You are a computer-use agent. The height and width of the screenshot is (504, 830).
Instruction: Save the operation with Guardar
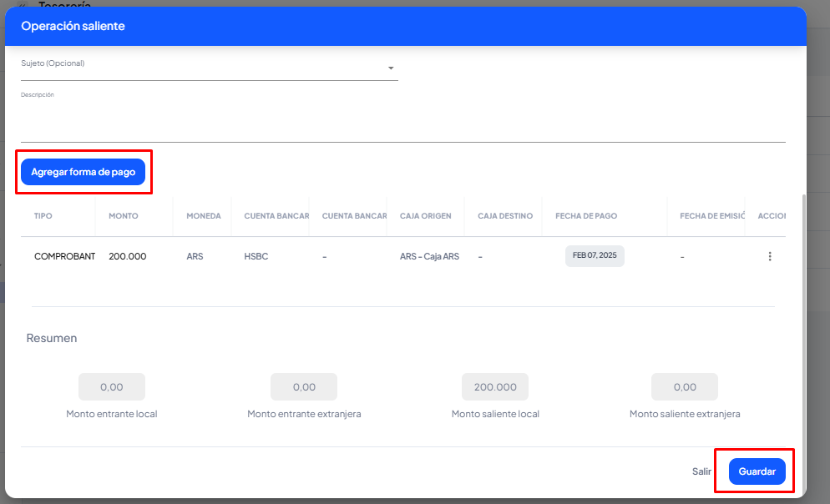[757, 471]
